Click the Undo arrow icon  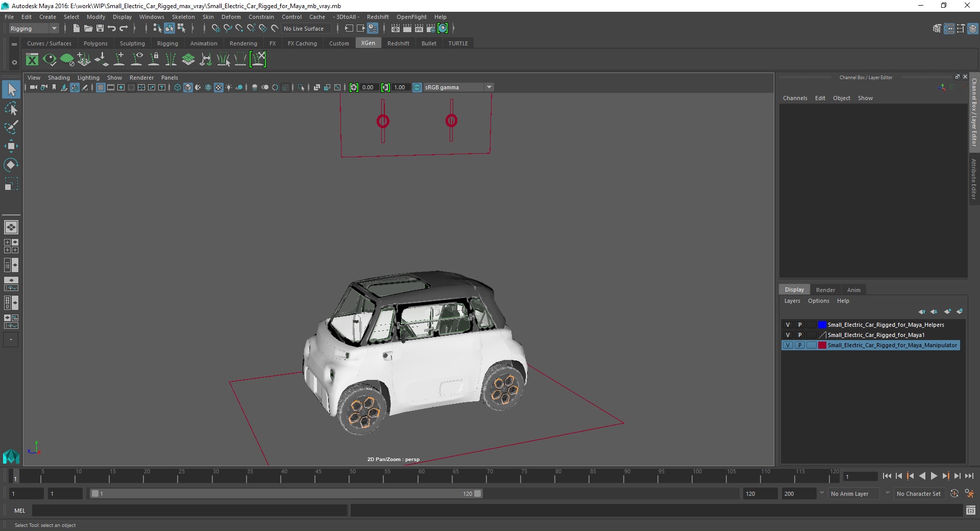112,29
